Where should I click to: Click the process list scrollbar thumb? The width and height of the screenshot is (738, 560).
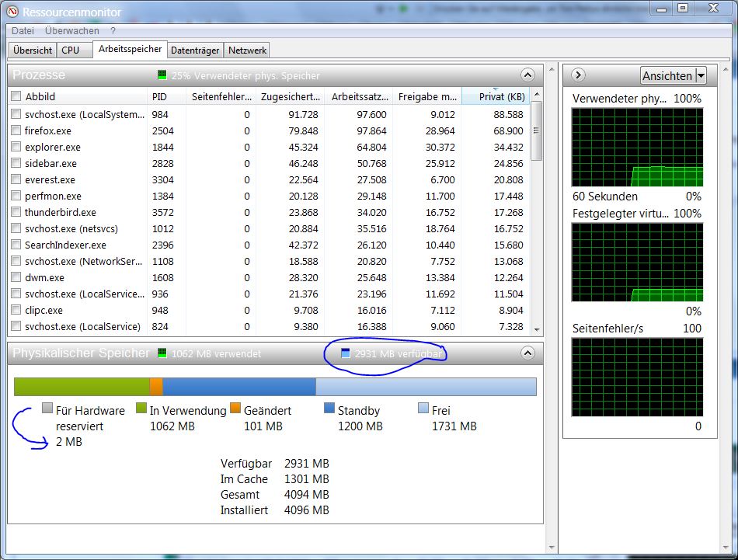tap(536, 130)
